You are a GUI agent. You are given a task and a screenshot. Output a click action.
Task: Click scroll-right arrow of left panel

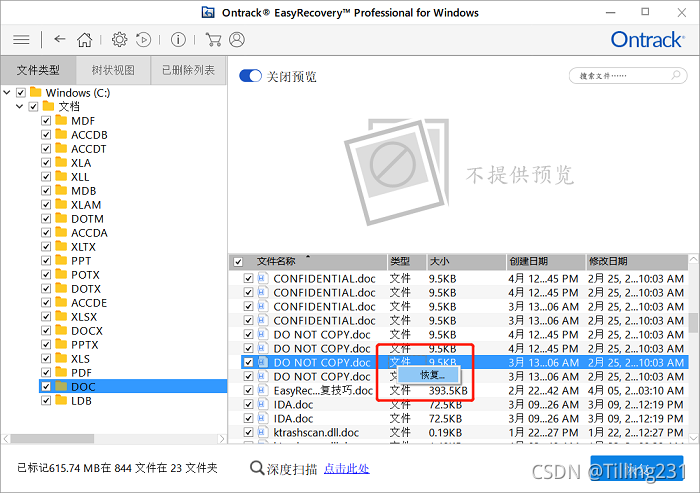(x=222, y=439)
